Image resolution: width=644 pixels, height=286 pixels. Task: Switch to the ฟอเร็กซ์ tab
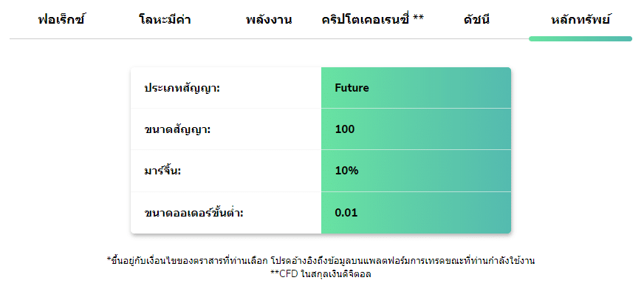61,19
